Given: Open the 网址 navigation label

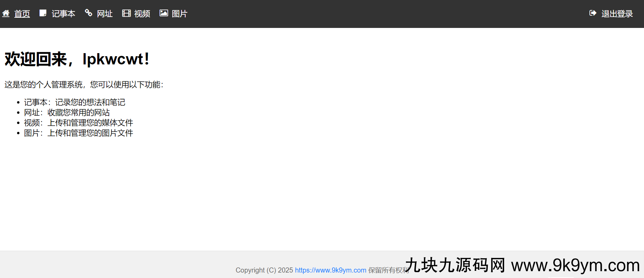Looking at the screenshot, I should 105,14.
